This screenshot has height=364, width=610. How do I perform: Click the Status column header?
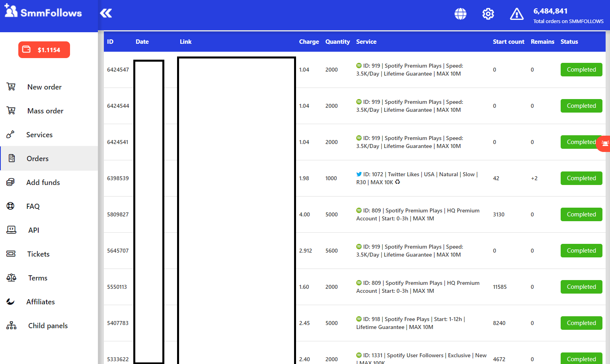pyautogui.click(x=569, y=42)
